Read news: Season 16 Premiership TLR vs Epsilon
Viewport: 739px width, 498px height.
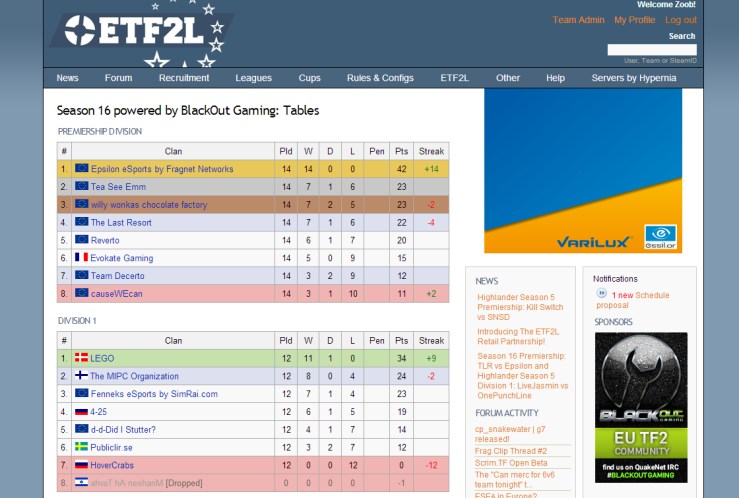[523, 376]
